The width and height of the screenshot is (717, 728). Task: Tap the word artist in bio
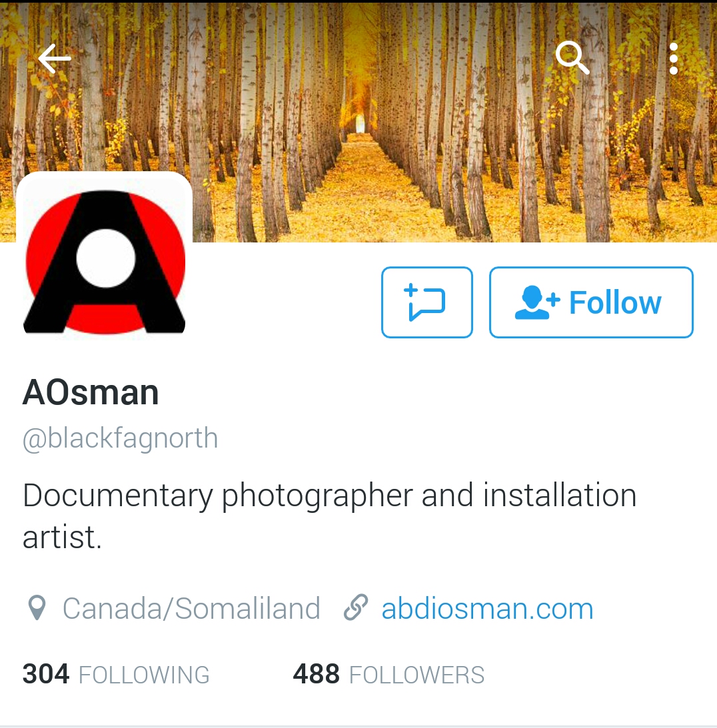tap(62, 537)
